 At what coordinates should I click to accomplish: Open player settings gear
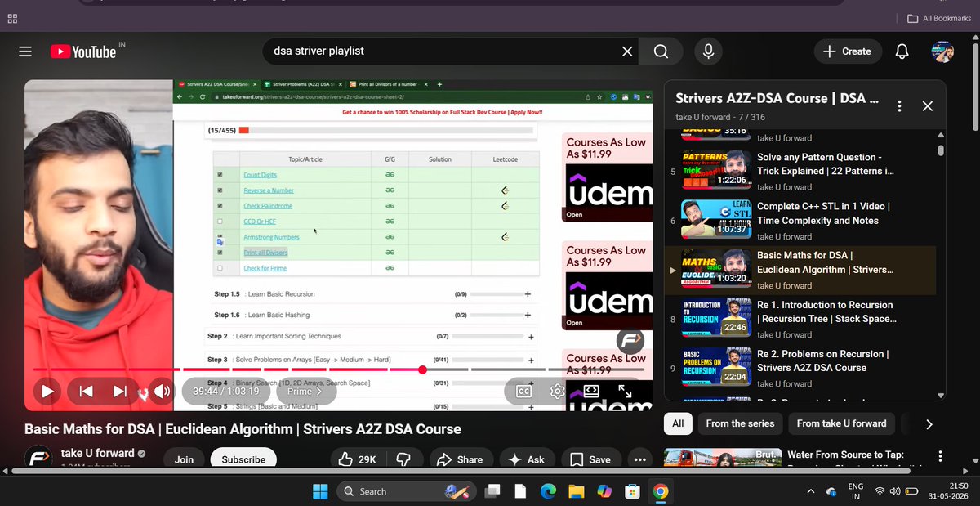[558, 392]
